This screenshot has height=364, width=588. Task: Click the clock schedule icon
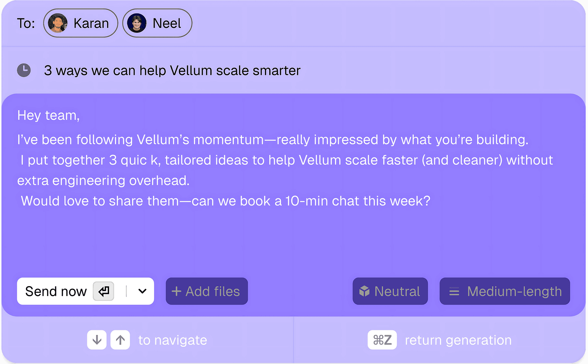point(24,70)
